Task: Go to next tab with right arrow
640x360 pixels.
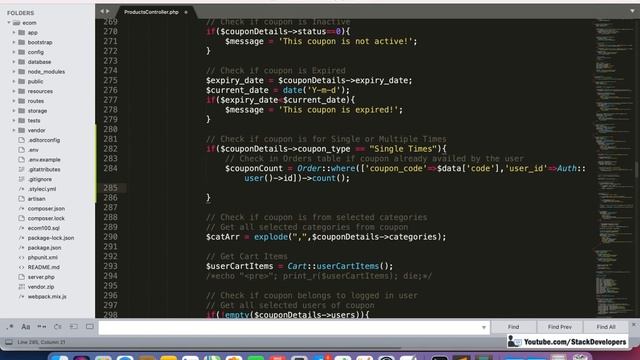Action: [x=108, y=11]
